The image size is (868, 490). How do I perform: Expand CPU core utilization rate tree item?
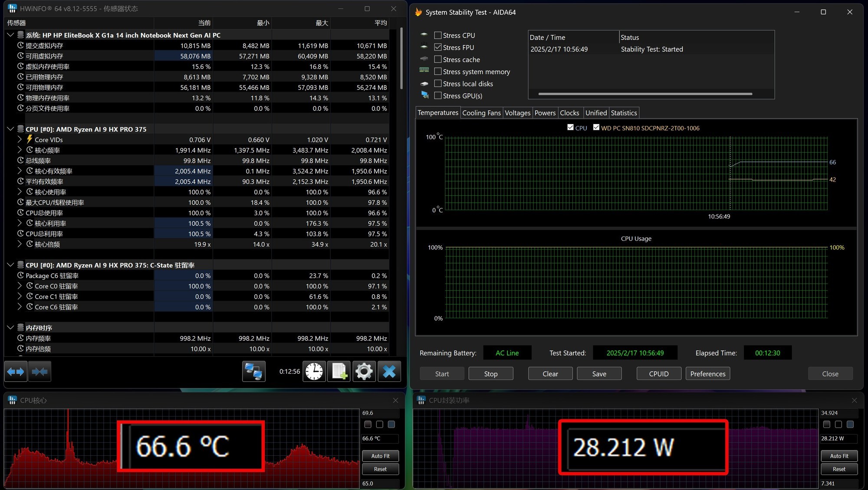20,223
